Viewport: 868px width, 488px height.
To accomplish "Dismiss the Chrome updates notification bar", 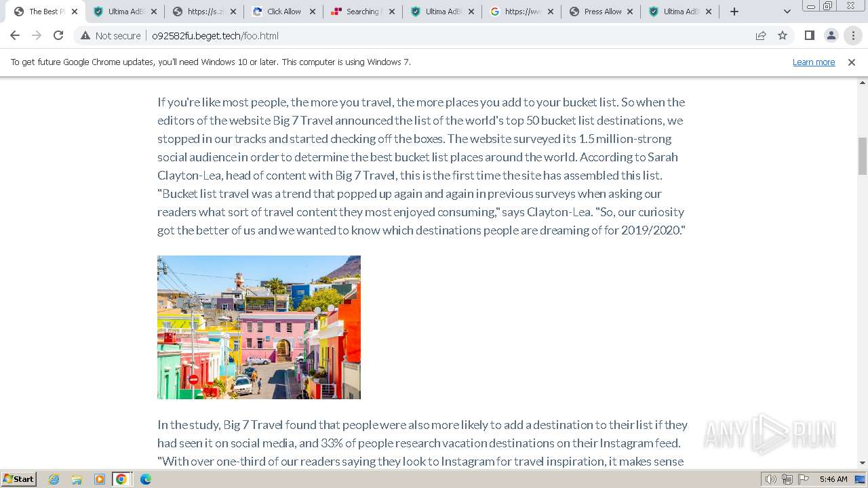I will tap(852, 62).
